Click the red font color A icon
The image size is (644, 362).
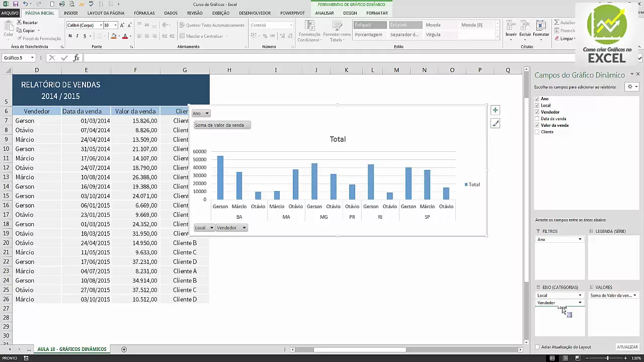(x=125, y=36)
